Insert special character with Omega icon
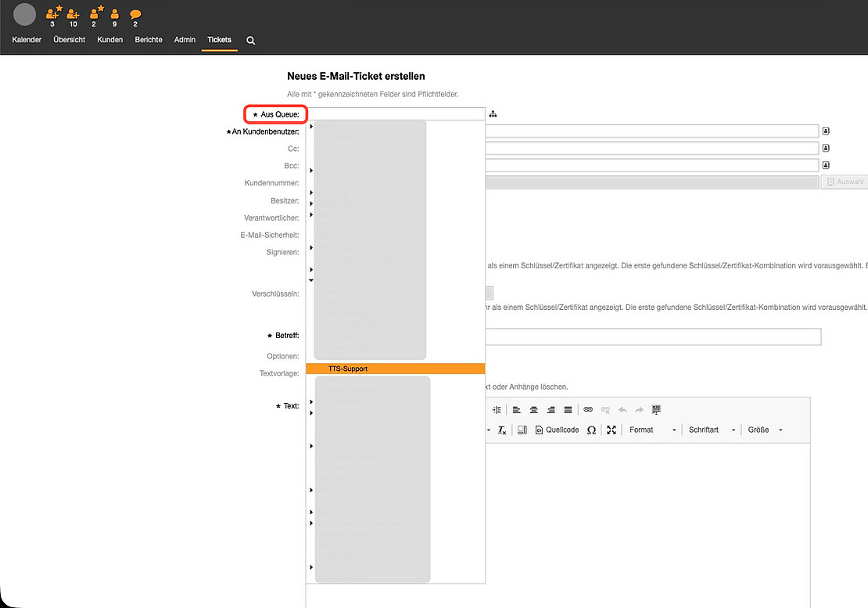Image resolution: width=868 pixels, height=608 pixels. (591, 430)
